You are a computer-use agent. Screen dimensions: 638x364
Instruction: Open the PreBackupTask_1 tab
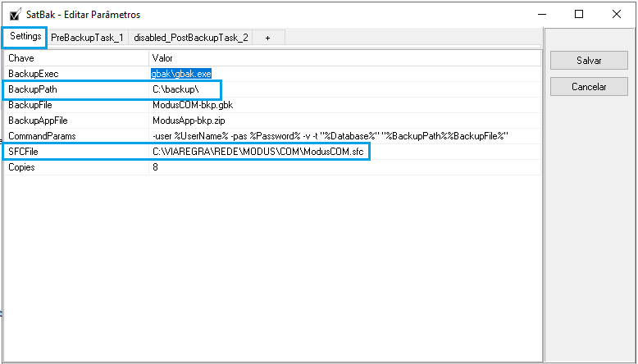[x=87, y=38]
